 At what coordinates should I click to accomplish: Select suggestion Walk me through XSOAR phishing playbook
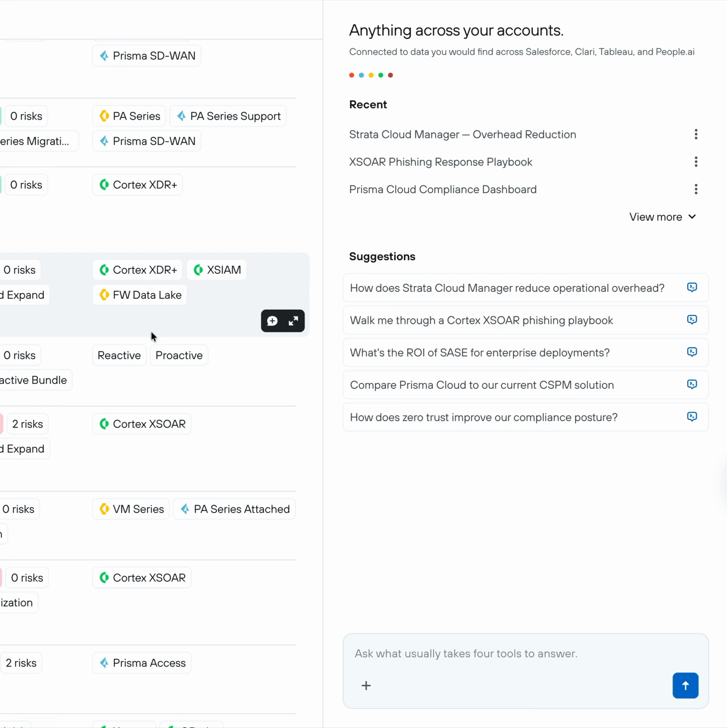coord(525,320)
